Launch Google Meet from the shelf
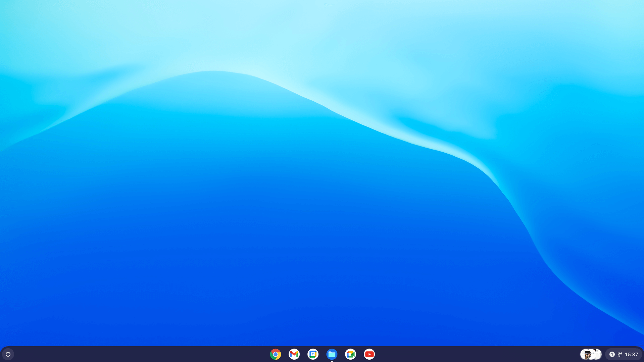This screenshot has height=362, width=644. (x=350, y=354)
